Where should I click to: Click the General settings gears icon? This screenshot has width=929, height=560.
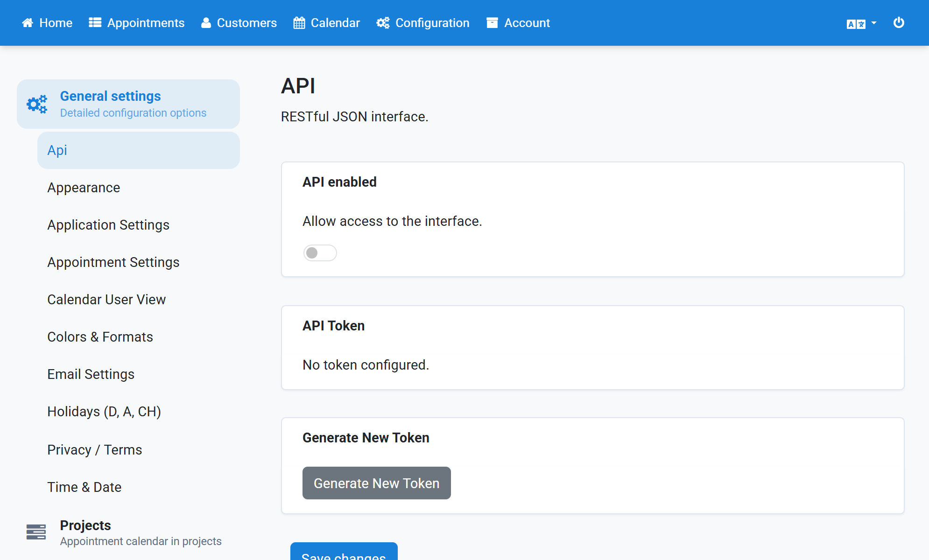pos(37,104)
